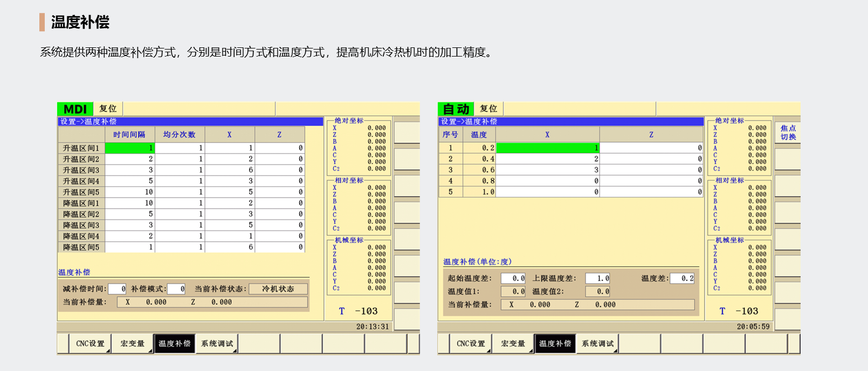
Task: Click the green MDI mode indicator
Action: coord(75,109)
